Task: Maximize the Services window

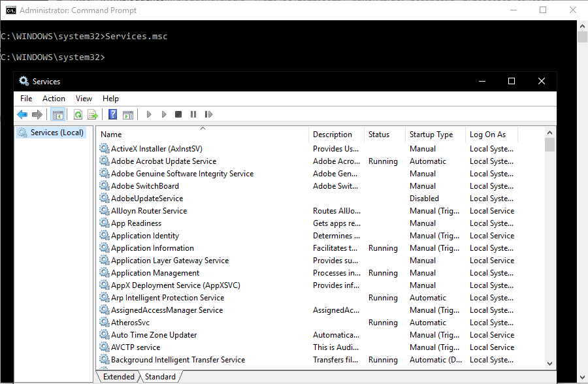Action: 512,81
